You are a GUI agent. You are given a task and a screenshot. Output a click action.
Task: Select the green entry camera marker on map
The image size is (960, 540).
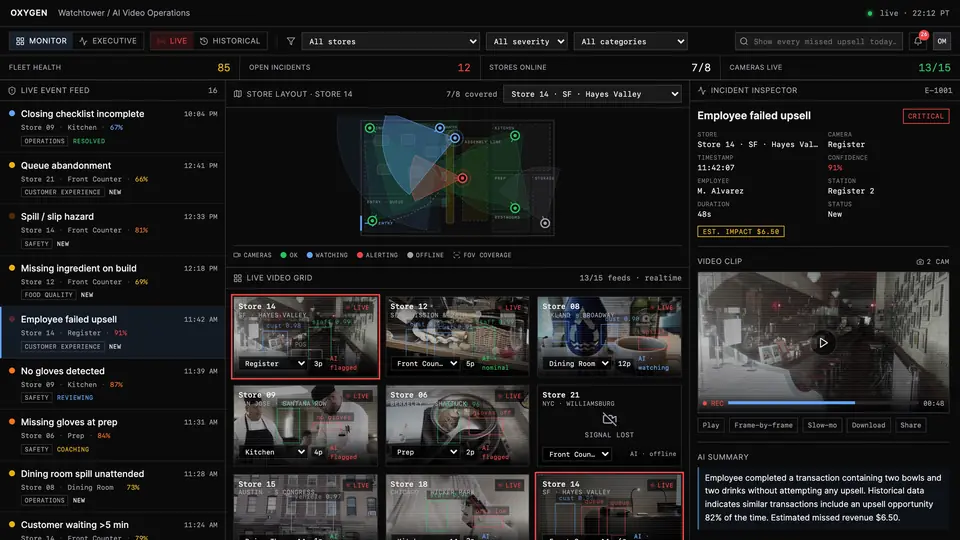tap(372, 221)
